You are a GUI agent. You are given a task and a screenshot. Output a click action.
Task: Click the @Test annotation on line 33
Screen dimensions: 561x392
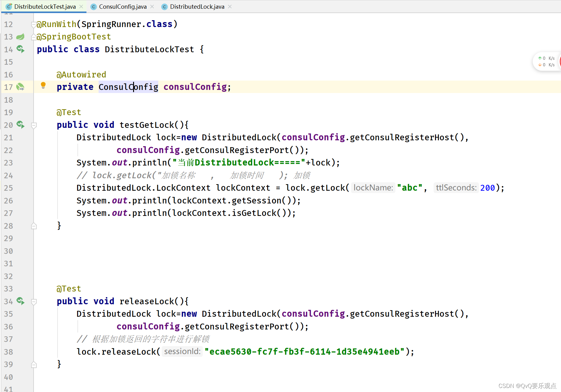coord(69,289)
